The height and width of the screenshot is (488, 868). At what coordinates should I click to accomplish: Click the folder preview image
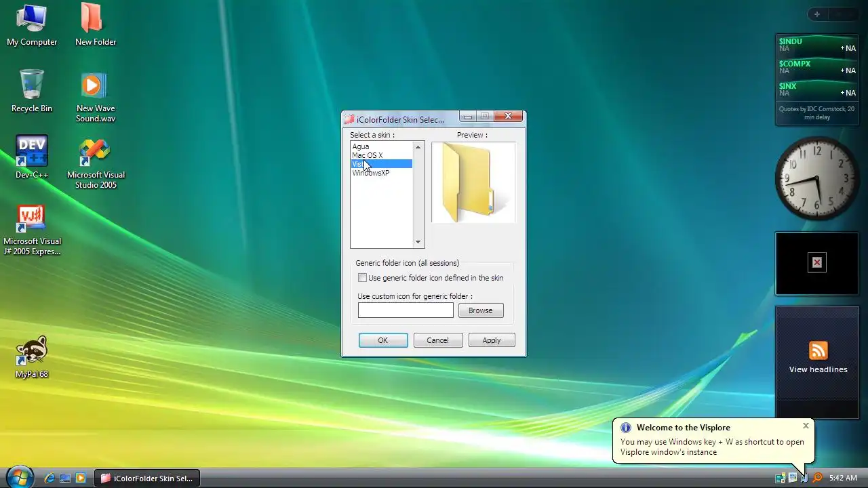point(473,182)
